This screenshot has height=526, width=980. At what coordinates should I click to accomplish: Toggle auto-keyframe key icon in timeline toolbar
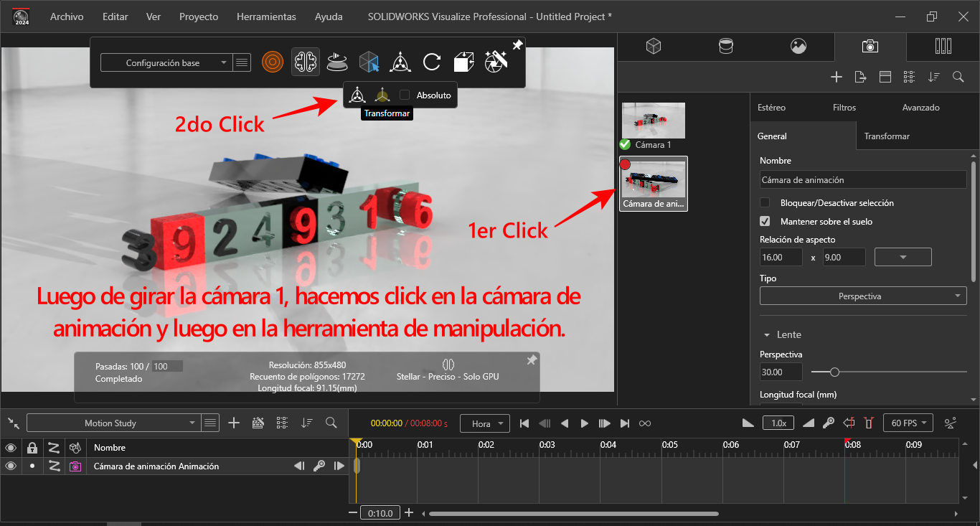click(x=829, y=423)
